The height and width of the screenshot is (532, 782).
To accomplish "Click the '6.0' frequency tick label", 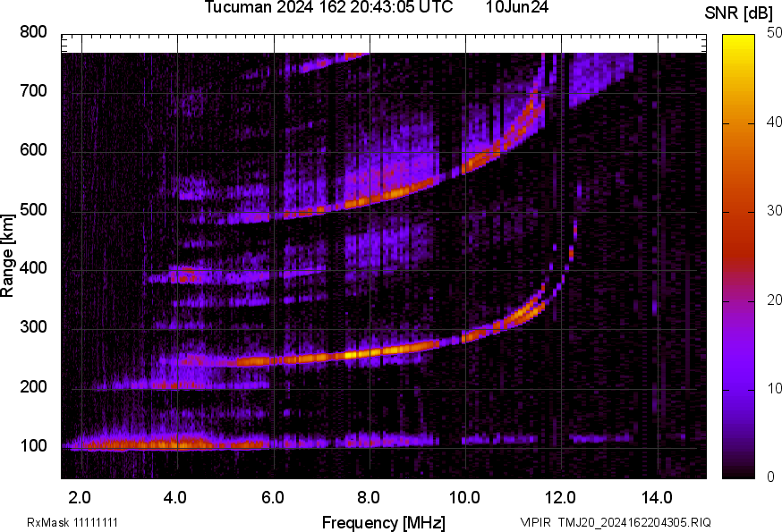I will (272, 497).
